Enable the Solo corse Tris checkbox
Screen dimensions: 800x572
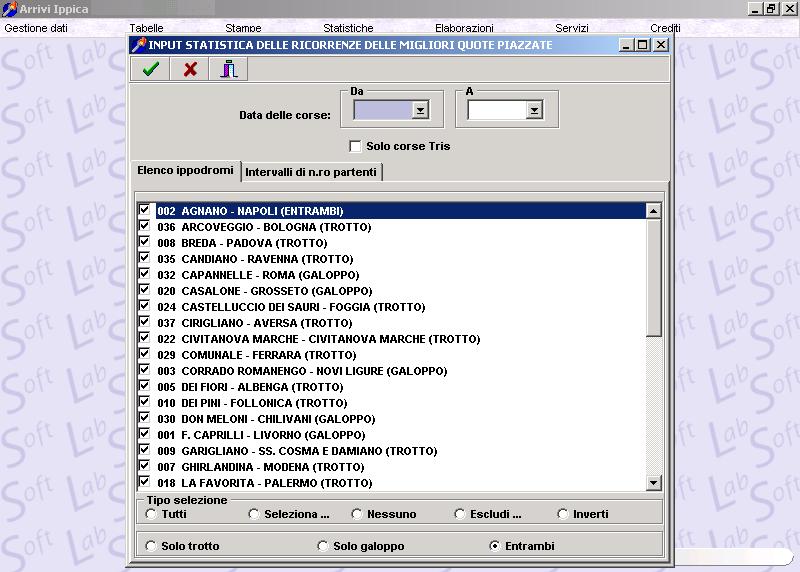pos(355,146)
